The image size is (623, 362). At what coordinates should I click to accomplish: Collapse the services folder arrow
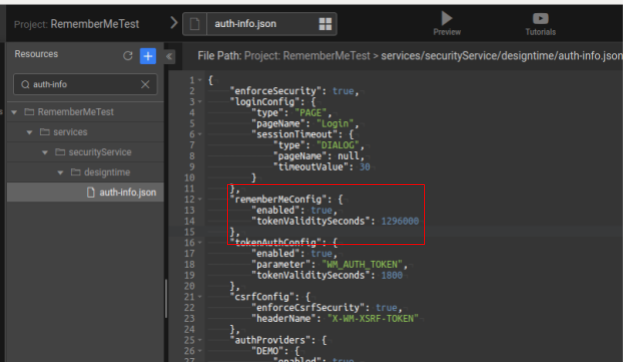point(29,132)
